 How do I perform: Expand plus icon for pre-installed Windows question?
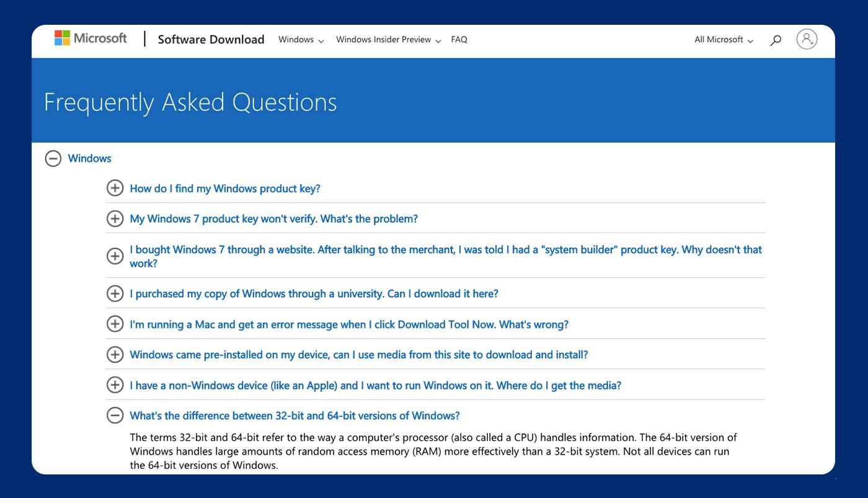coord(115,354)
